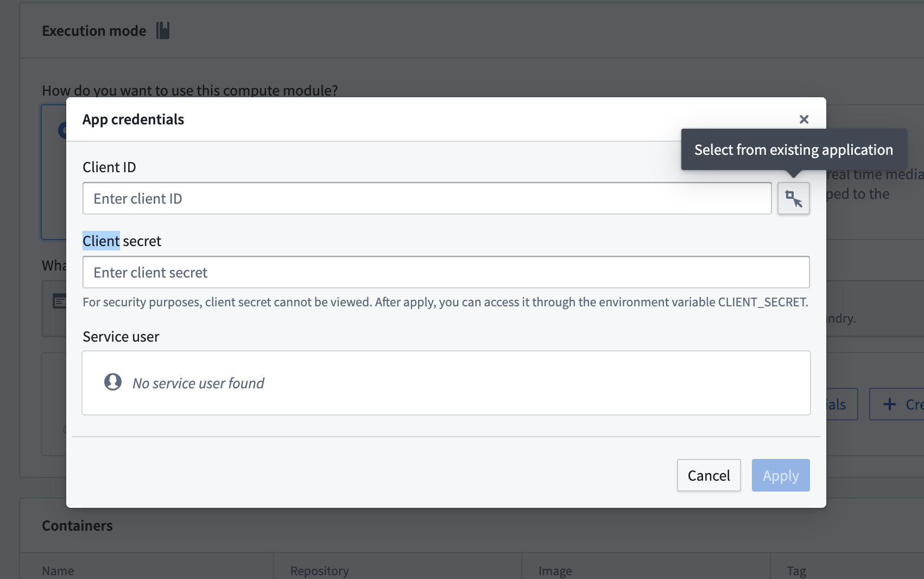Cancel the App credentials dialog
The height and width of the screenshot is (579, 924).
tap(708, 475)
